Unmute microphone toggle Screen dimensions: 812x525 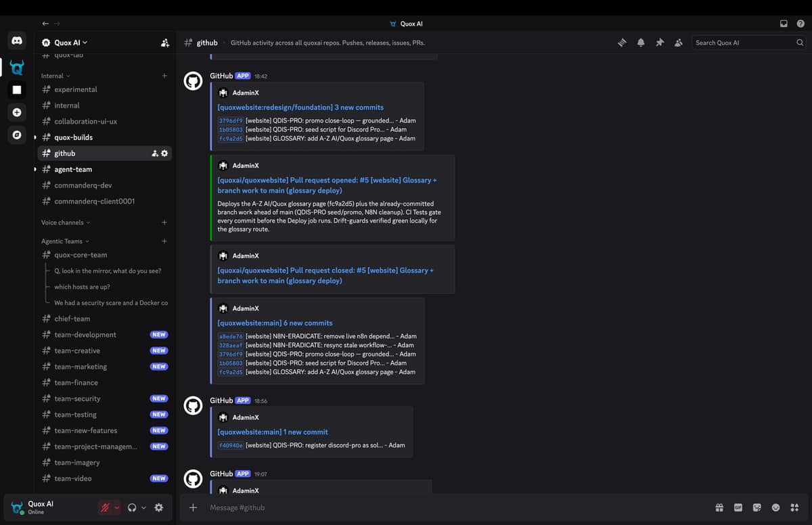coord(105,507)
